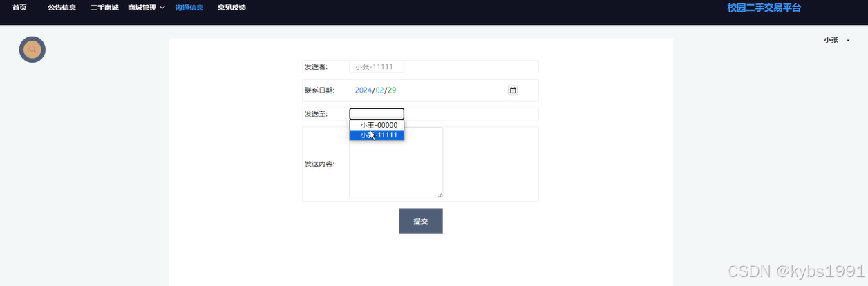
Task: Choose 小张-11111 from the dropdown list
Action: coord(377,135)
